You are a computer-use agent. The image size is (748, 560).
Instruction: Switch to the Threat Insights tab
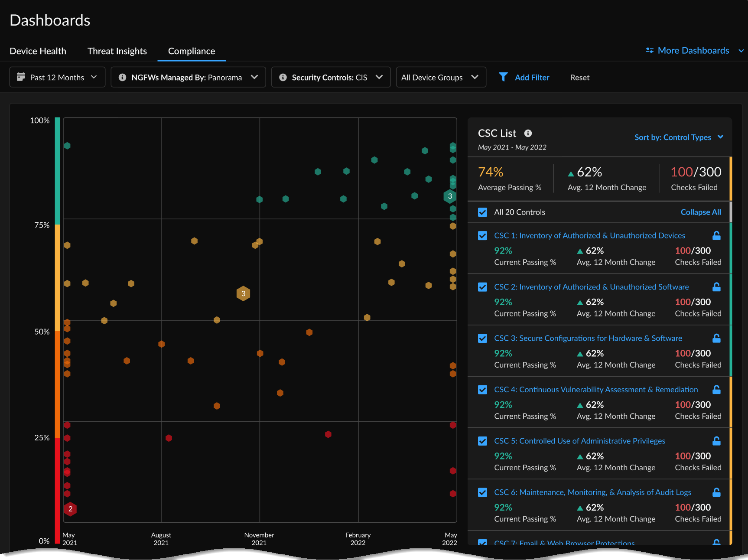pos(117,51)
